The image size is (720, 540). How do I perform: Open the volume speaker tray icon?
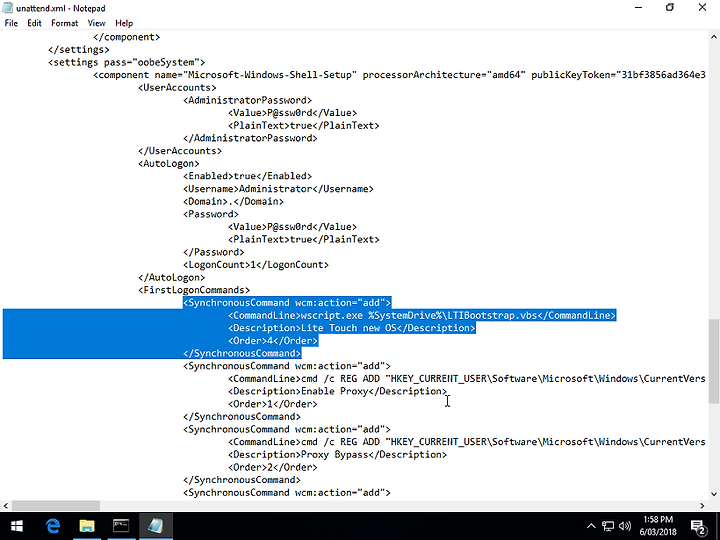[624, 526]
